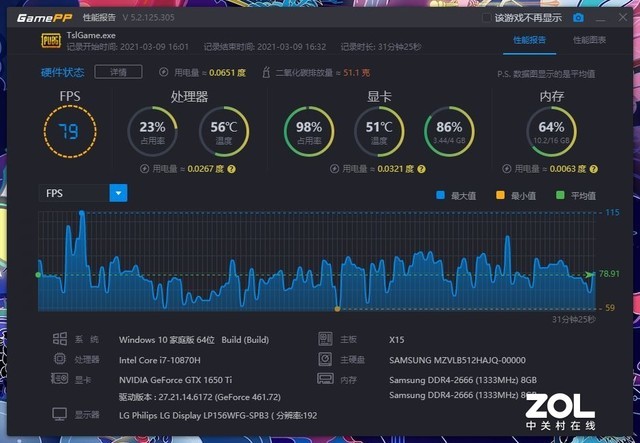640x443 pixels.
Task: Click the memory power lightning icon
Action: tap(507, 169)
